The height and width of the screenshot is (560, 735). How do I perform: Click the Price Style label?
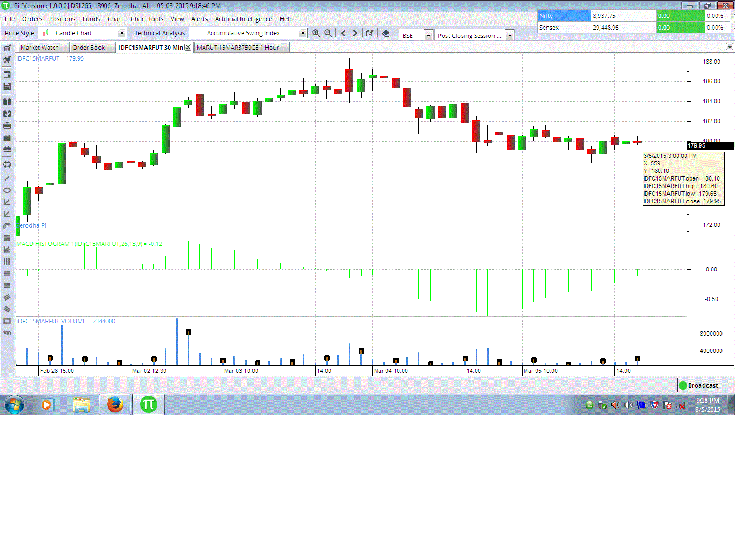click(x=19, y=33)
